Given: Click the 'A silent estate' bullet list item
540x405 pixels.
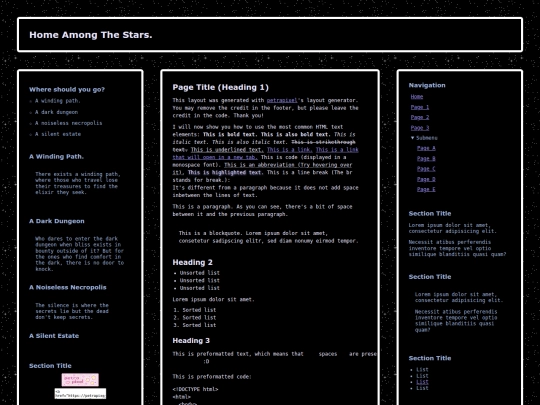Looking at the screenshot, I should [58, 134].
